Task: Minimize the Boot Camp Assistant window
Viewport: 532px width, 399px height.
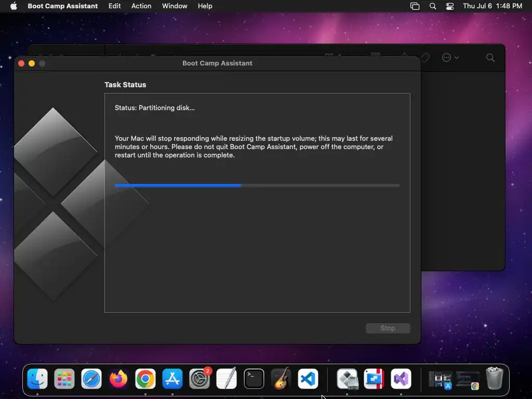Action: [32, 63]
